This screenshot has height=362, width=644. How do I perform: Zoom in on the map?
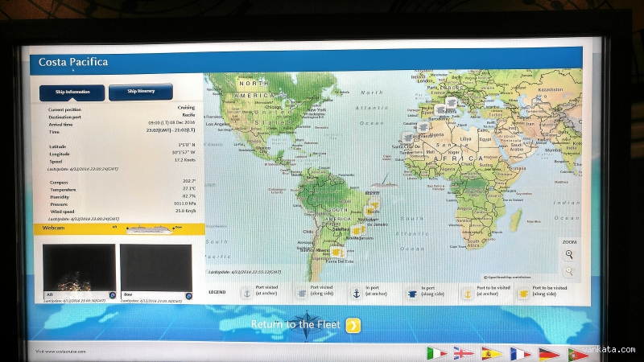569,254
